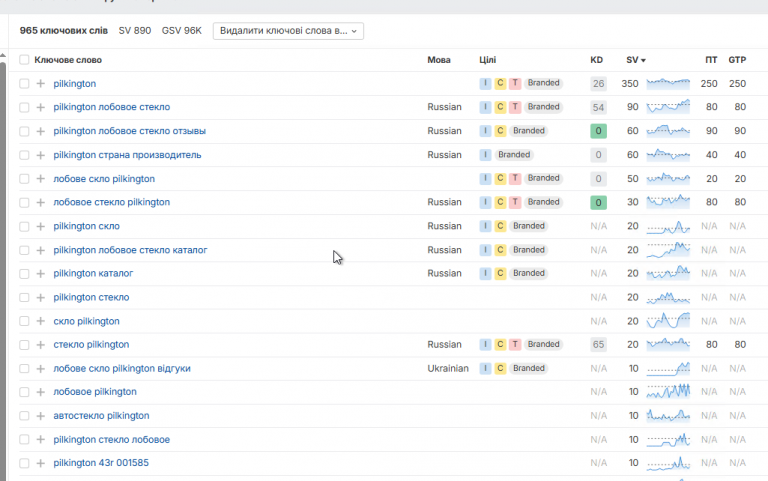Open trend sparkline for лобовое pilkington row
768x481 pixels.
668,392
